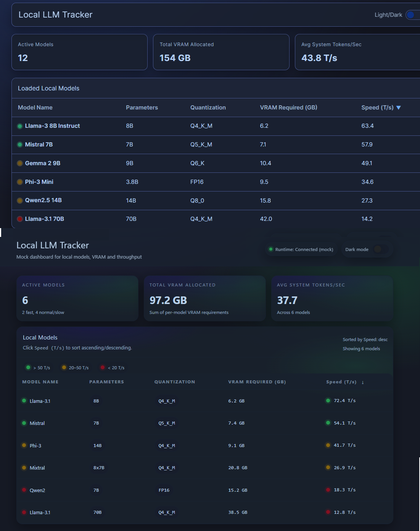Viewport: 420px width, 531px height.
Task: Select the Phi-3 Mini model name
Action: coord(39,182)
